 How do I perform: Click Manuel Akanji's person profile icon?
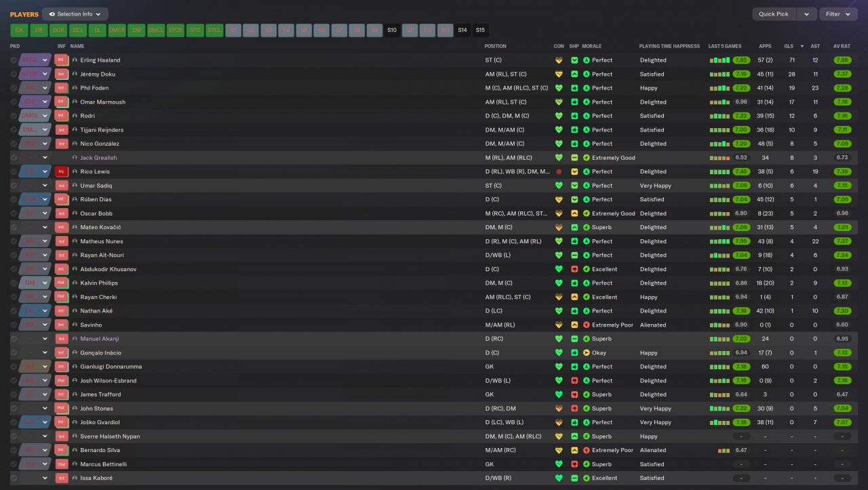(x=75, y=339)
